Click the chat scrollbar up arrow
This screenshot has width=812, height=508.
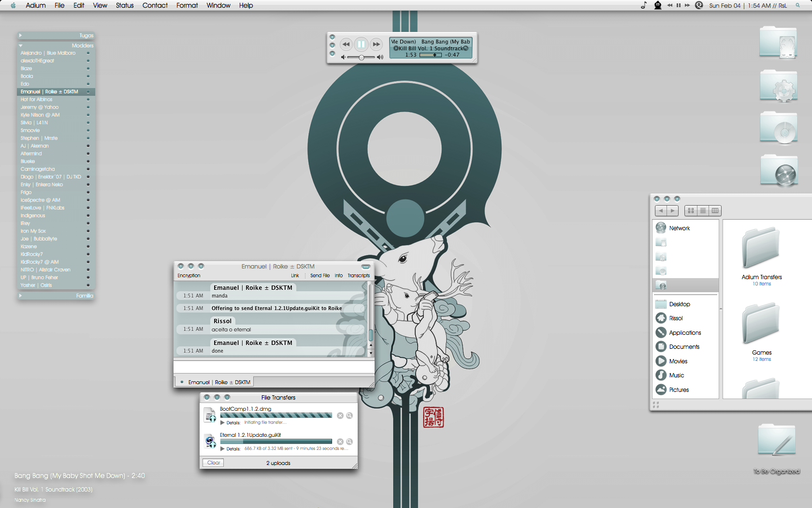371,345
